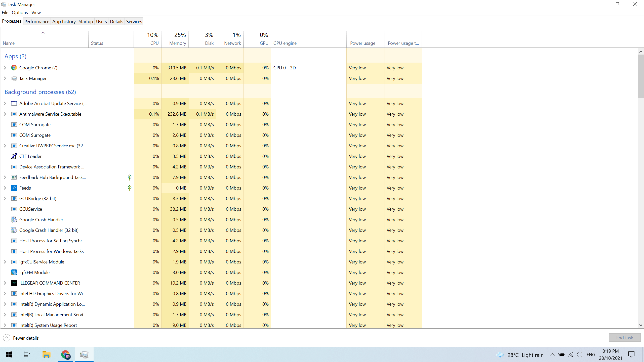This screenshot has width=644, height=362.
Task: Click the green leaf icon beside Feedback Hub
Action: click(130, 177)
